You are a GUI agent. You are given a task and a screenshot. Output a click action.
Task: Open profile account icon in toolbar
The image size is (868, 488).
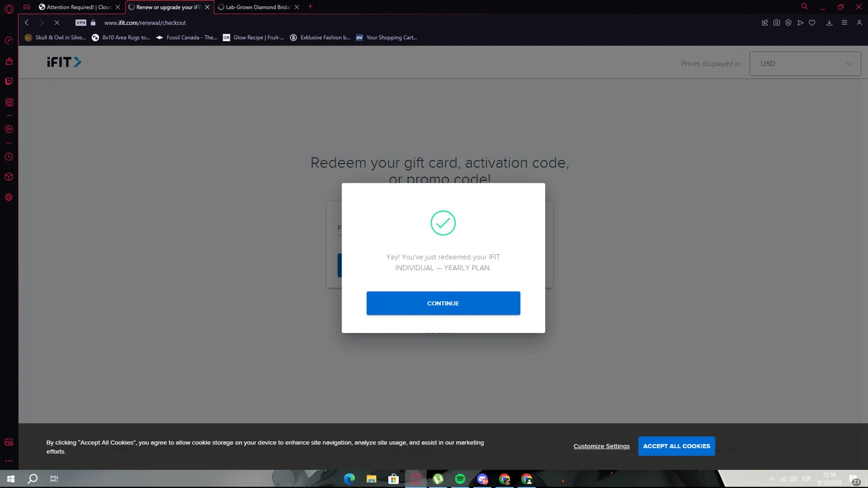click(x=859, y=23)
